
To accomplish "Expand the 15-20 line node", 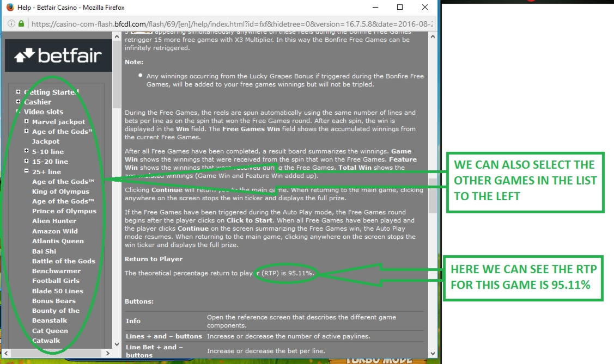I will click(x=26, y=161).
